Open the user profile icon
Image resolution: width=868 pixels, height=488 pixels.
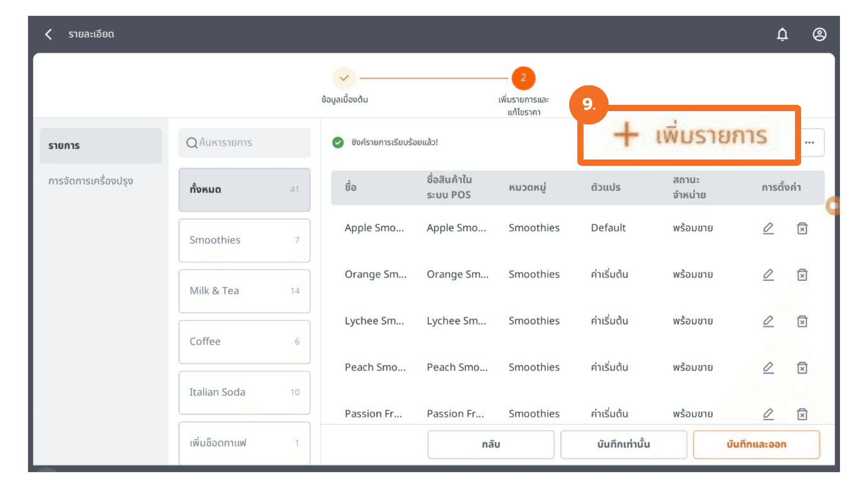pos(819,34)
